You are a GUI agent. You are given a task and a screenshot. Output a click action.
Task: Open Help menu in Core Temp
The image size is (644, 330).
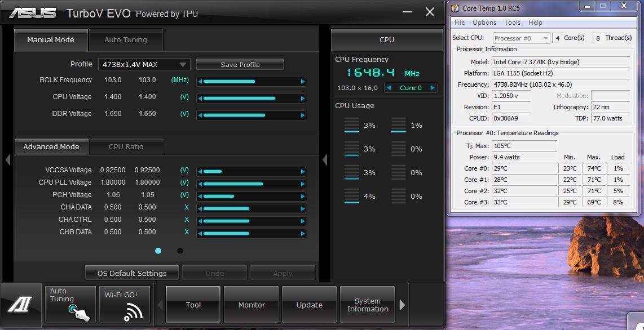[535, 23]
